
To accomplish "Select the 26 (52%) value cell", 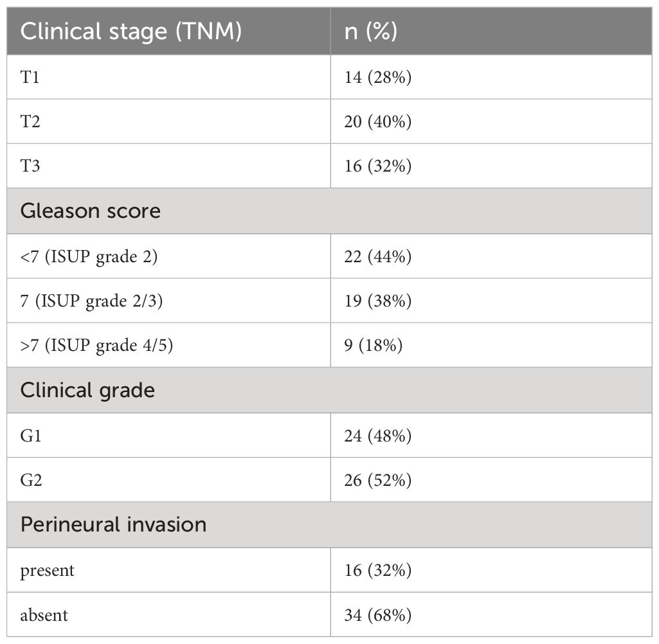I will (x=491, y=480).
